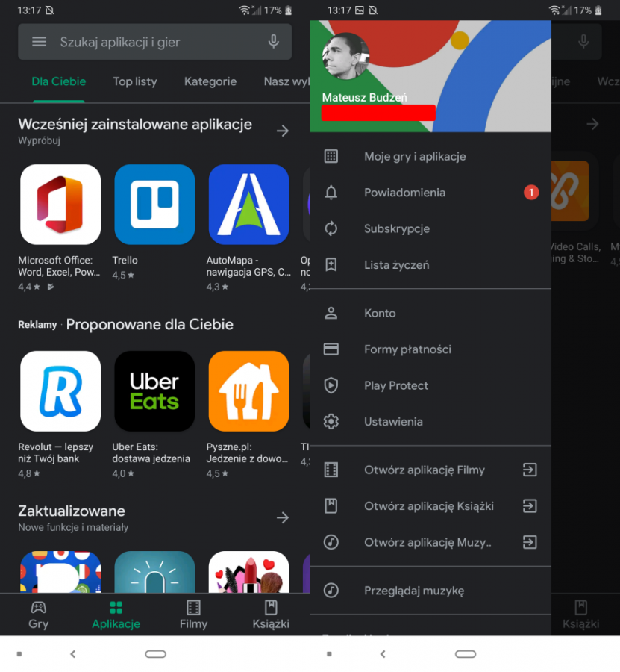Open Subskrypcje in the drawer
Viewport: 620px width, 672px height.
click(x=430, y=228)
